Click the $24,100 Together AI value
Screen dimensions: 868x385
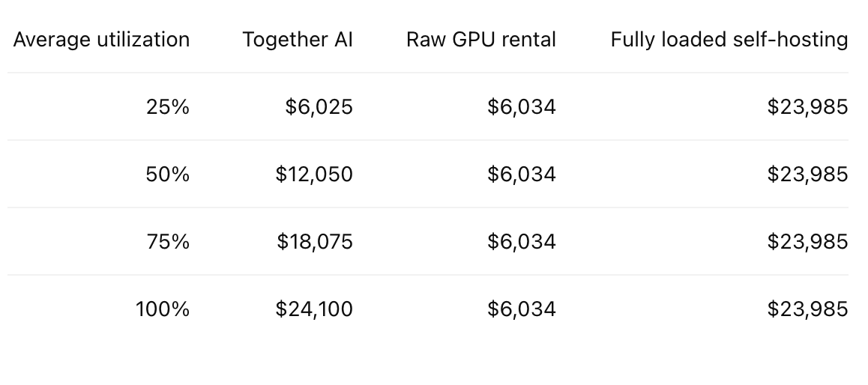[x=314, y=309]
